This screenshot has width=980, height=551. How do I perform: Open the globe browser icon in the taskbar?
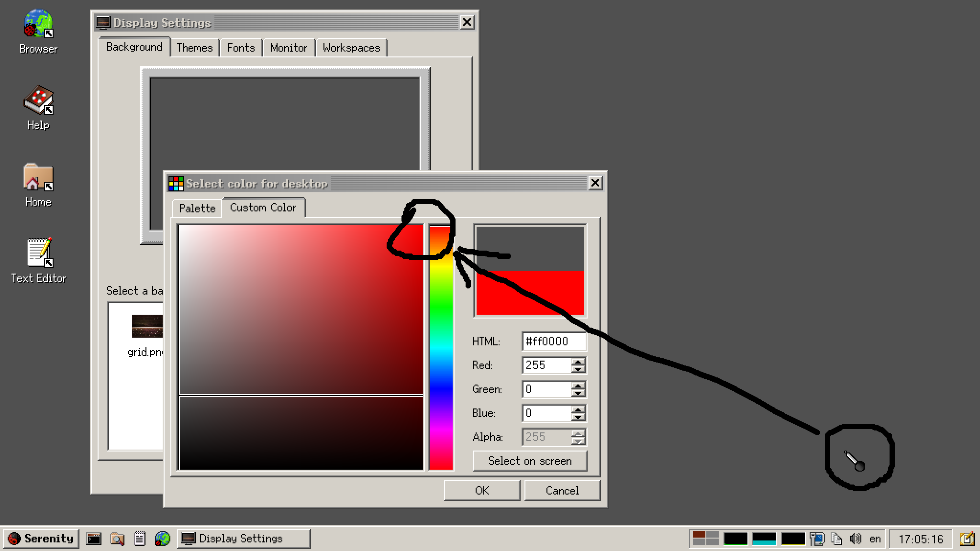[163, 538]
